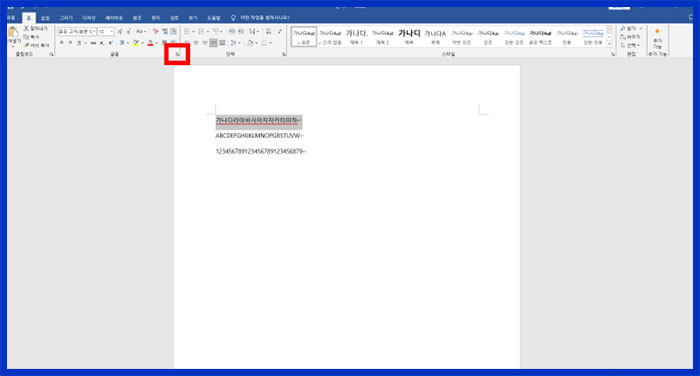Apply the 부제 (Subtitle) style
The height and width of the screenshot is (376, 700).
click(435, 36)
